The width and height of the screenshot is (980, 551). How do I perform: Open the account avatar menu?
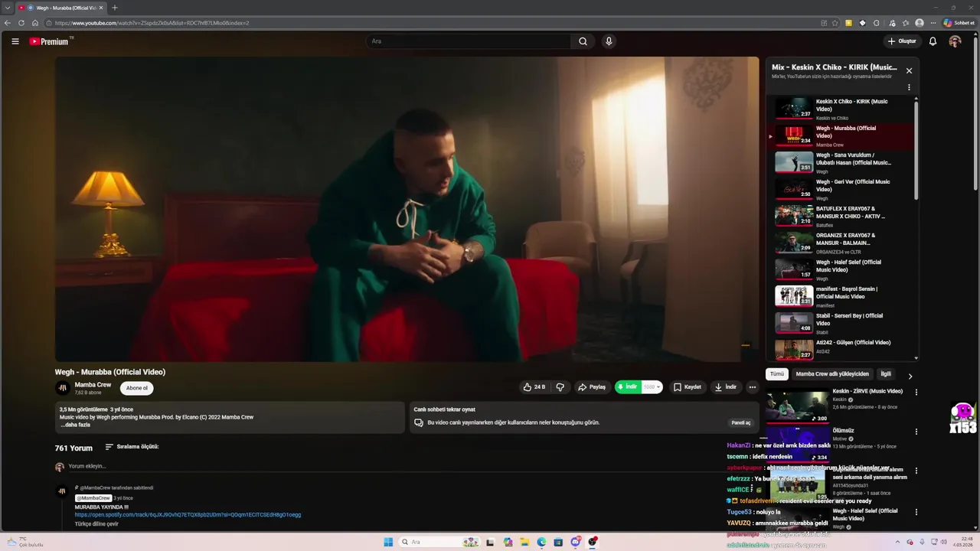pos(955,41)
